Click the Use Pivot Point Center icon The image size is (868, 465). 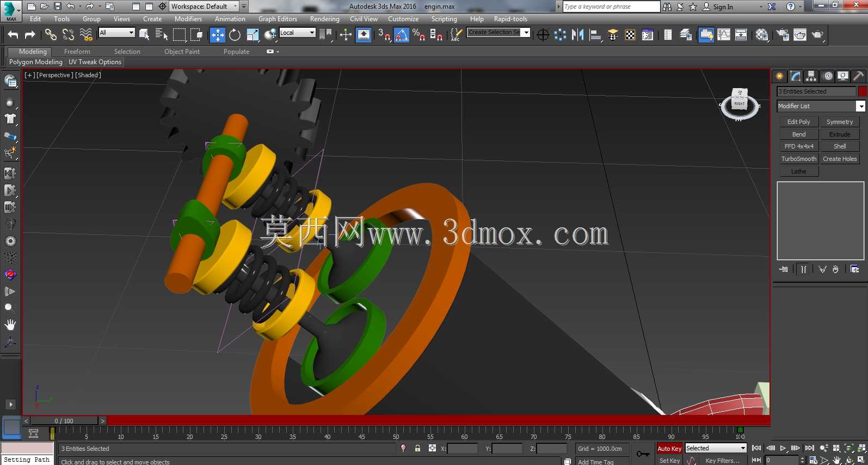(x=325, y=35)
